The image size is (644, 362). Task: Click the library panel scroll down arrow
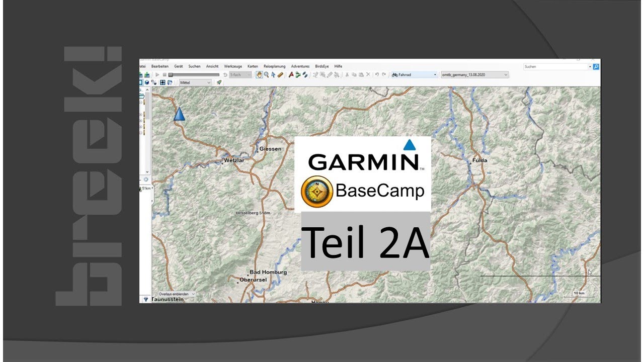pyautogui.click(x=147, y=172)
